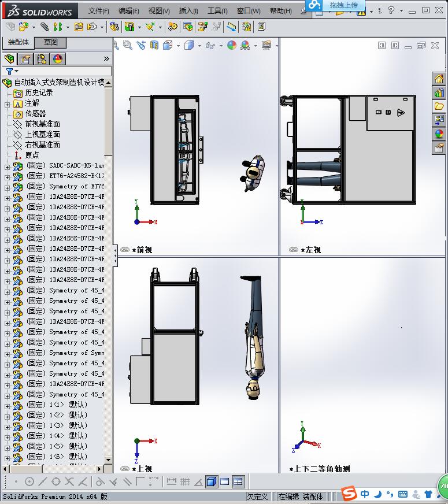Image resolution: width=448 pixels, height=504 pixels.
Task: Click the Reference Geometry icon
Action: (x=150, y=27)
